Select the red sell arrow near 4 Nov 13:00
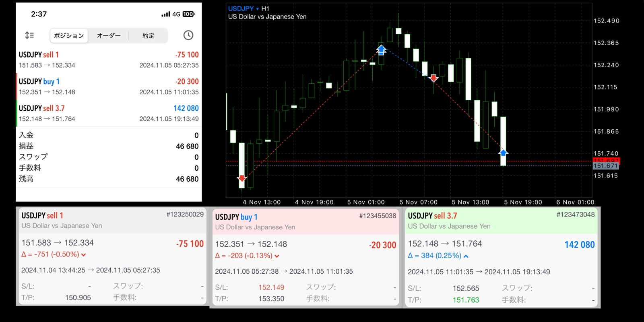 242,178
